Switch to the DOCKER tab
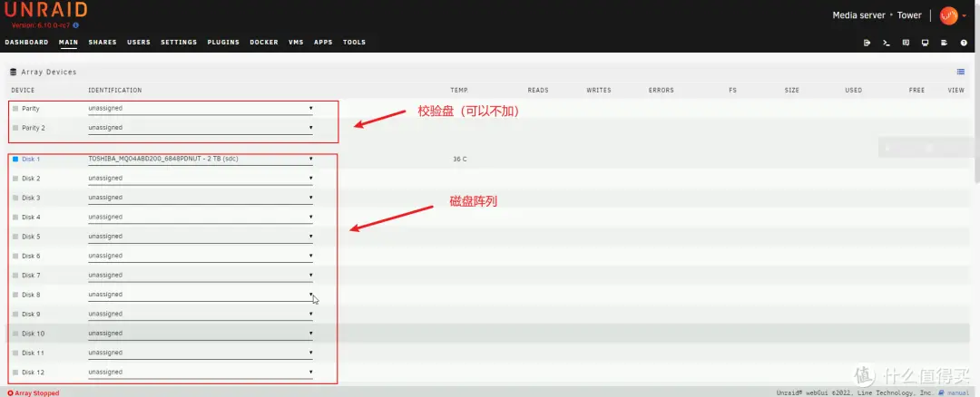The width and height of the screenshot is (980, 397). 264,43
